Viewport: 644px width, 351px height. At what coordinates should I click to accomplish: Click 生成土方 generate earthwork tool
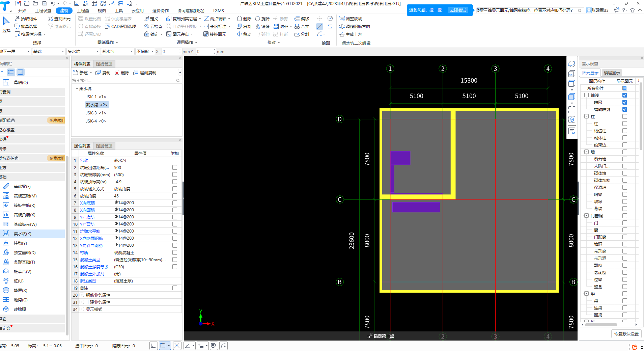[351, 34]
